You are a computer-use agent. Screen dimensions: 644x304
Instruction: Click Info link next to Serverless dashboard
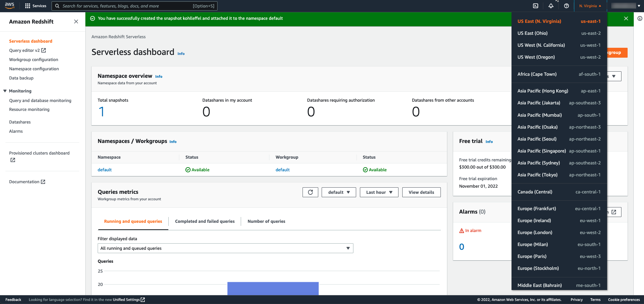pos(181,54)
